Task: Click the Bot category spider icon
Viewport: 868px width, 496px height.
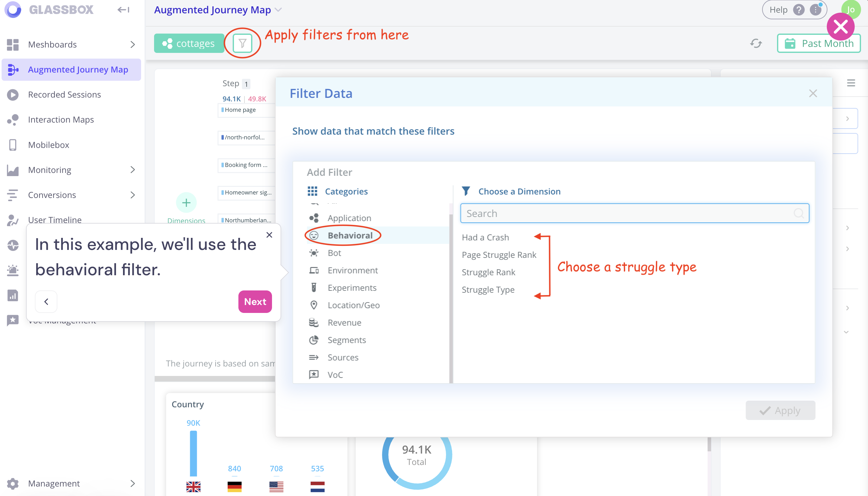Action: tap(313, 253)
